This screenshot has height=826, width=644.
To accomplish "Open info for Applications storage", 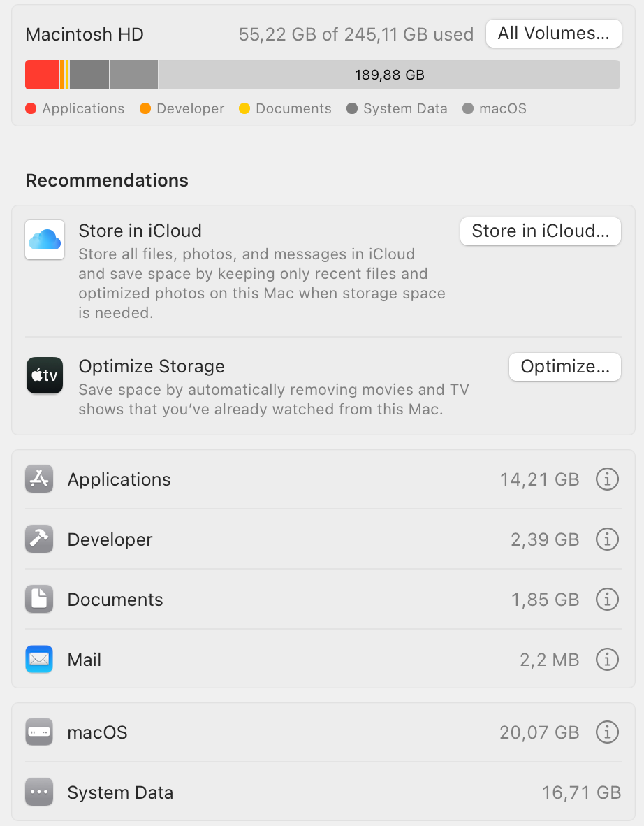I will pos(607,479).
